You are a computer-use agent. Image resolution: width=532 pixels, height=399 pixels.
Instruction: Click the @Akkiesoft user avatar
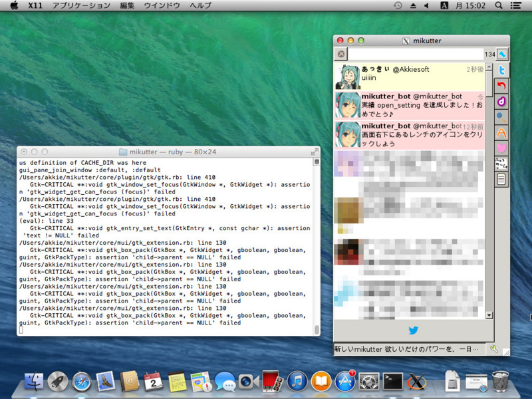[348, 76]
